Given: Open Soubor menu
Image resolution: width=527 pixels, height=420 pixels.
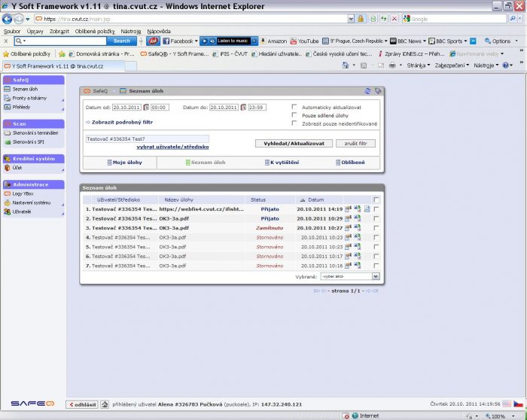Looking at the screenshot, I should point(12,32).
